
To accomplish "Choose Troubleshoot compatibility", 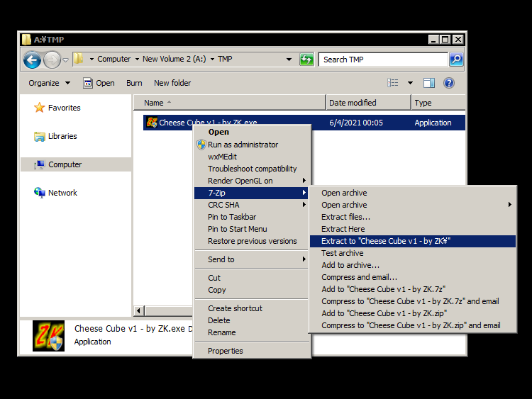I will pyautogui.click(x=252, y=169).
